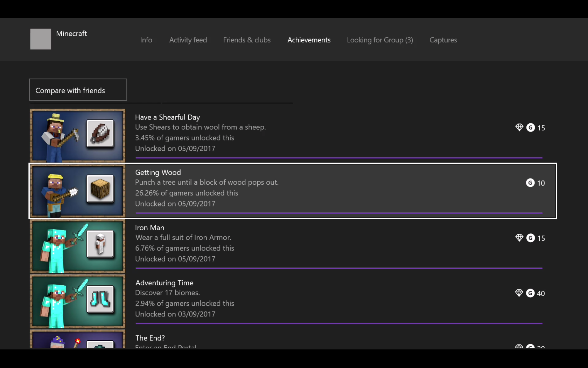Click the rare diamond icon on Adventuring Time
The image size is (588, 368).
pos(519,293)
